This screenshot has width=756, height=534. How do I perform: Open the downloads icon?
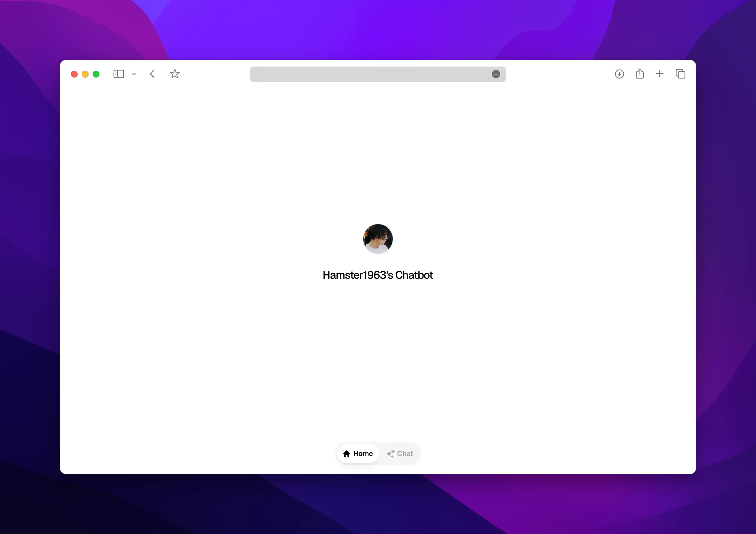tap(619, 74)
